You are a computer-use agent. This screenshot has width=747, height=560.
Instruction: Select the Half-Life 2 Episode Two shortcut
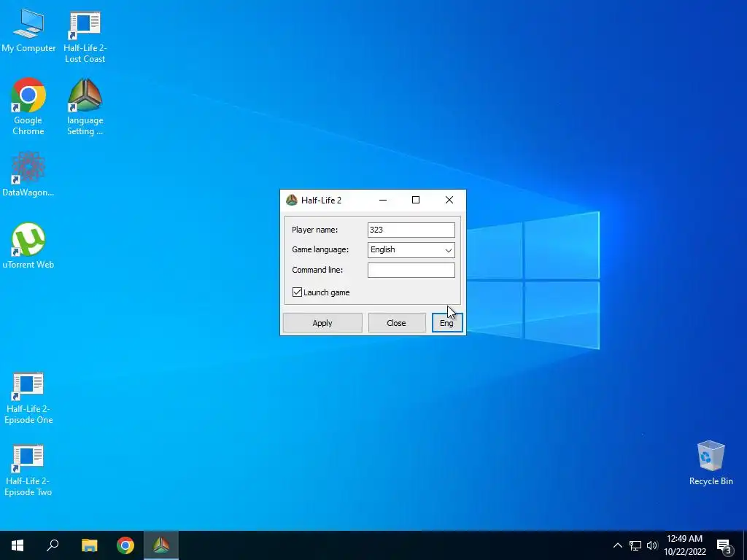point(28,470)
